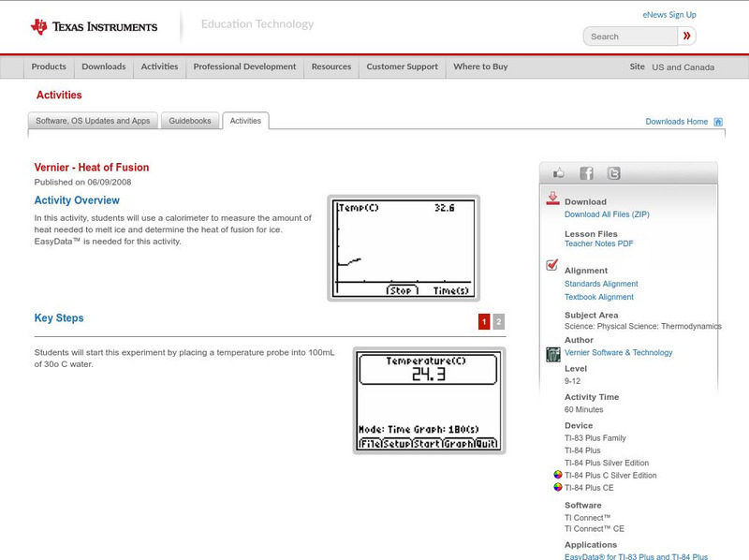Click the red search submit arrow

click(687, 36)
